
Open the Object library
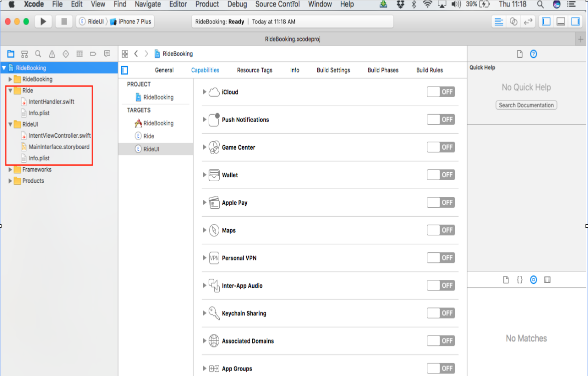533,280
